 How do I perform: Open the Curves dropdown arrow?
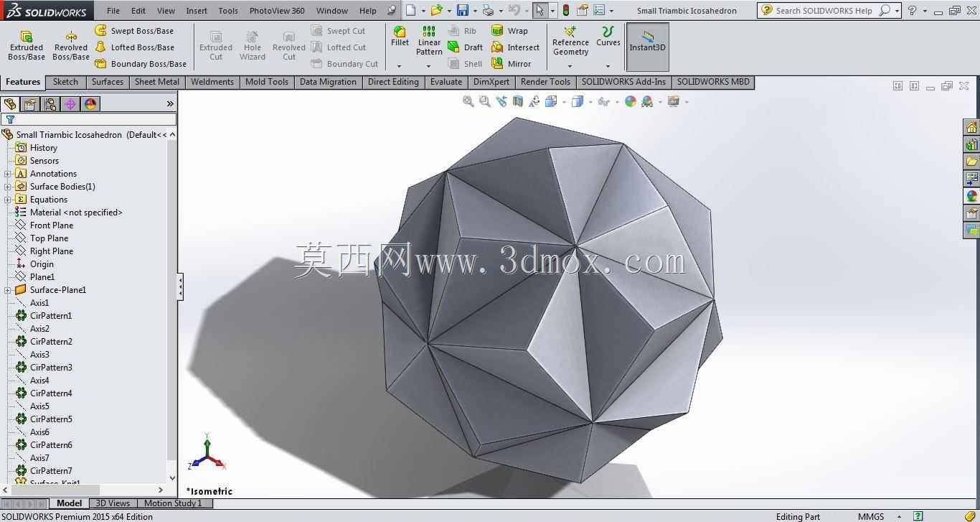click(x=608, y=65)
